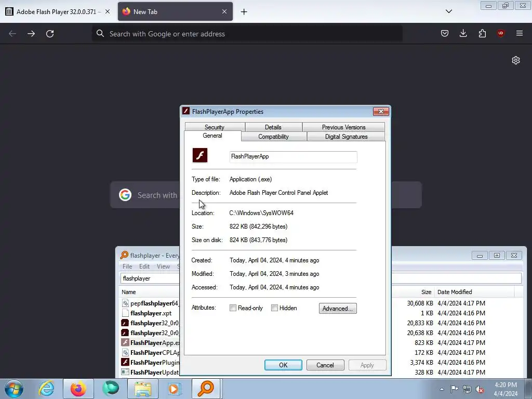The height and width of the screenshot is (399, 532).
Task: Click Cancel in Properties dialog
Action: pos(325,365)
